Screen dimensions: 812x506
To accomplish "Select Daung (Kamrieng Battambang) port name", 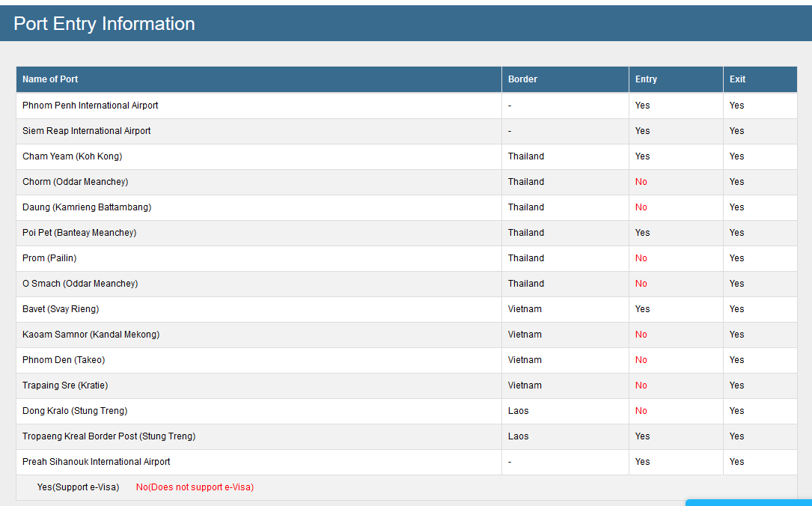I will [87, 207].
